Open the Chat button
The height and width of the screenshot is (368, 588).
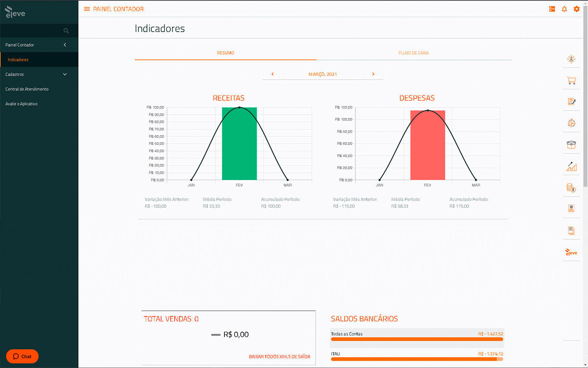pos(22,356)
